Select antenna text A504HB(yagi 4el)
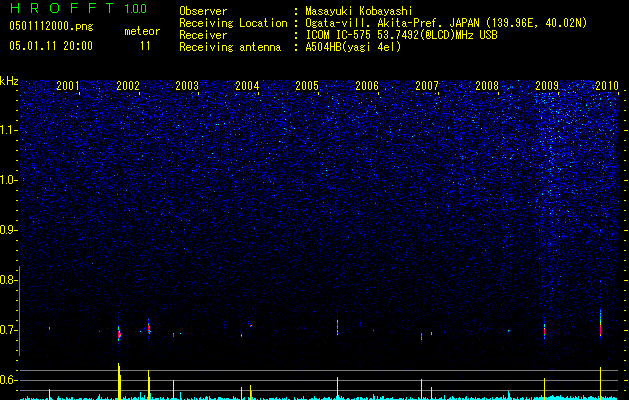The image size is (629, 400). click(x=353, y=47)
